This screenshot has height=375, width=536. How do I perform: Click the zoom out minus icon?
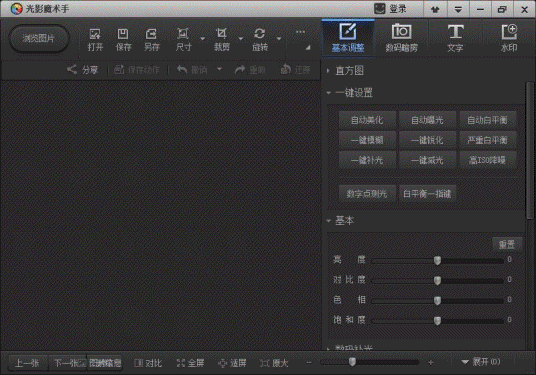coord(309,362)
